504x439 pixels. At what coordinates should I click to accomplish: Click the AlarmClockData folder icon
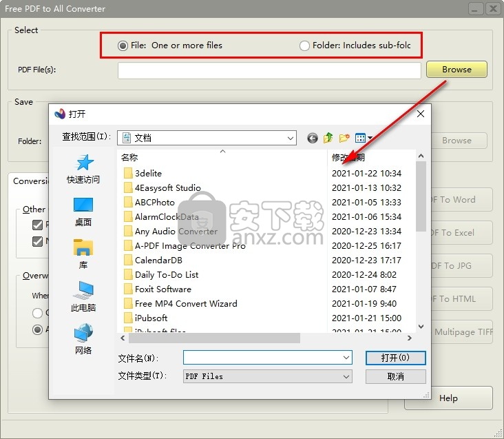(128, 216)
